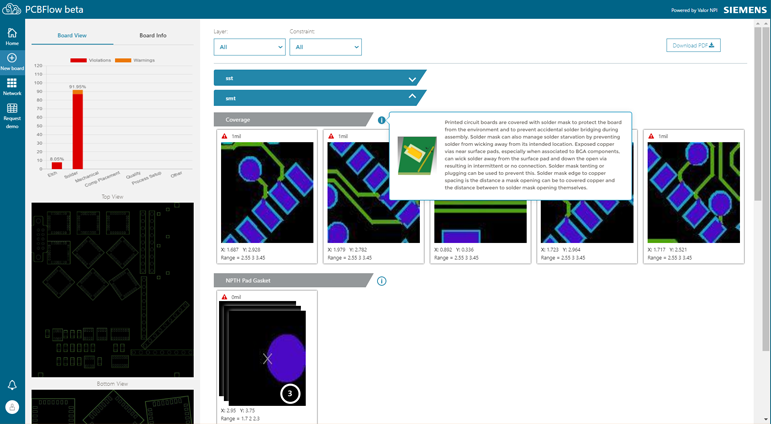Viewport: 771px width, 424px height.
Task: Open the Request demo sidebar icon
Action: point(12,115)
